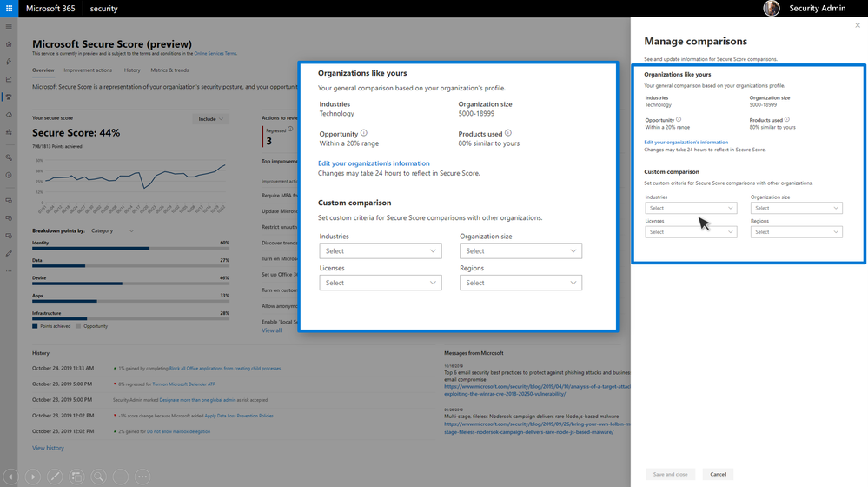Switch to the History tab

[x=132, y=70]
